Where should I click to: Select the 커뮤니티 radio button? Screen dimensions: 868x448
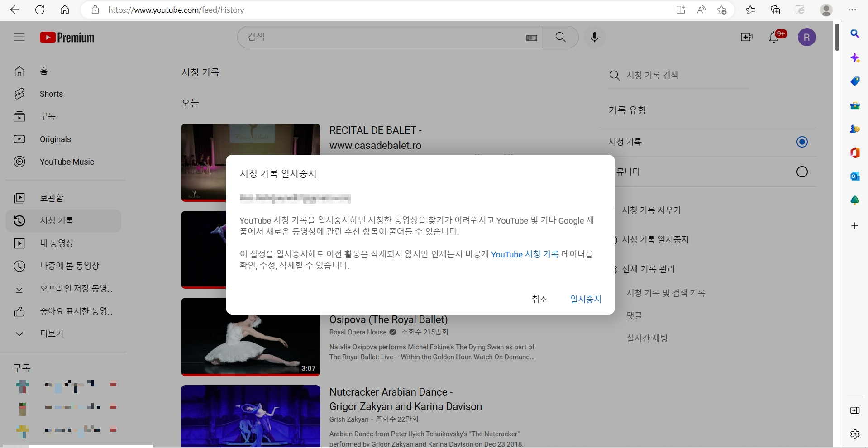click(x=802, y=172)
